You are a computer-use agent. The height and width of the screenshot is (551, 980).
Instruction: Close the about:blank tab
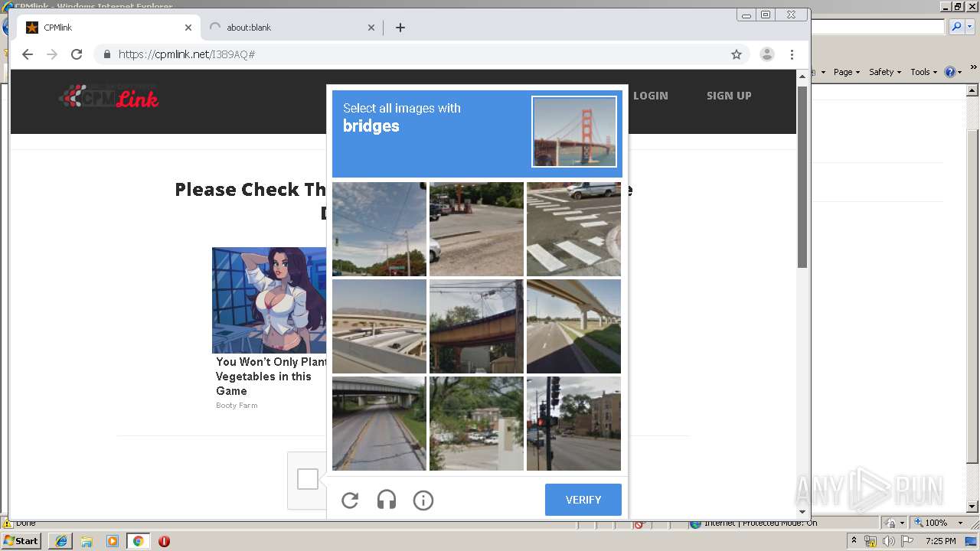371,28
